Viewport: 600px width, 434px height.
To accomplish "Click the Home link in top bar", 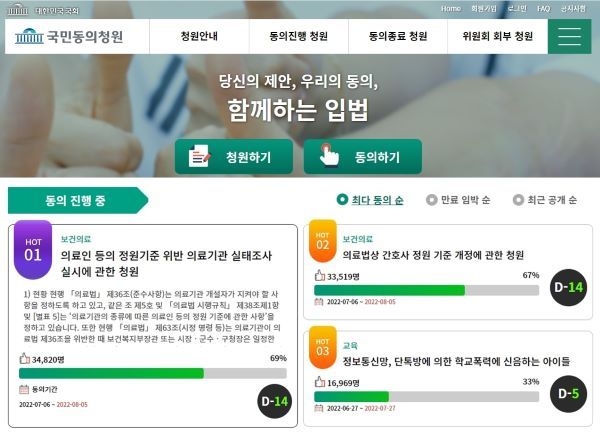I will pyautogui.click(x=451, y=9).
